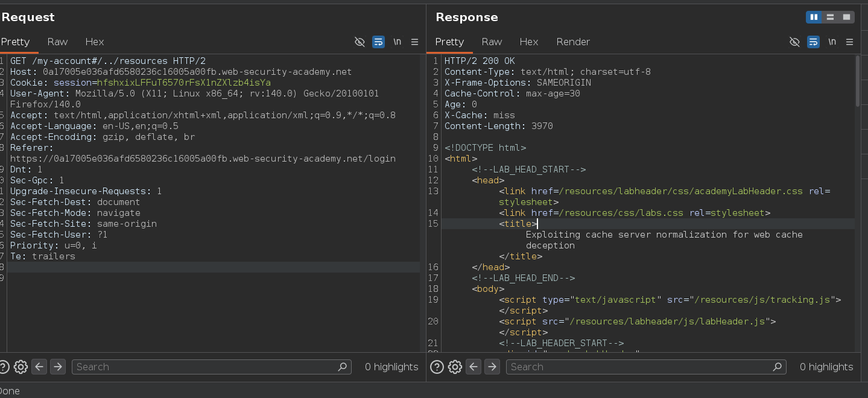The image size is (868, 398).
Task: Click the Request search magnifier icon
Action: point(343,367)
